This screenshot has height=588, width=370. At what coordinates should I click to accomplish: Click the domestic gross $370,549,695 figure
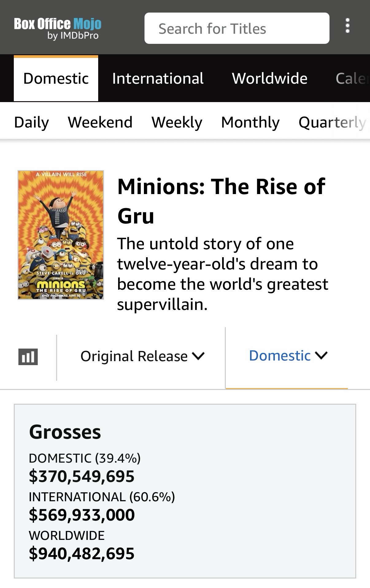[82, 476]
